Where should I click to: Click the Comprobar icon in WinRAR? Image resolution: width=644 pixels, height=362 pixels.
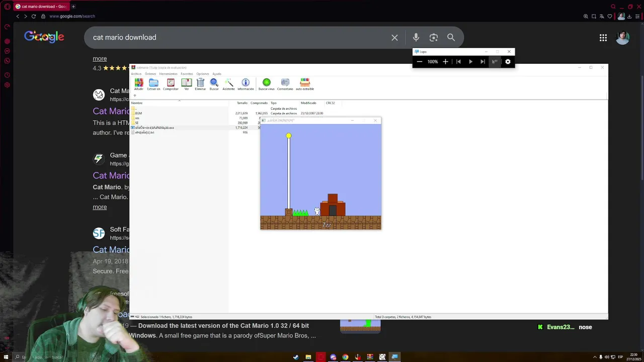(x=171, y=84)
